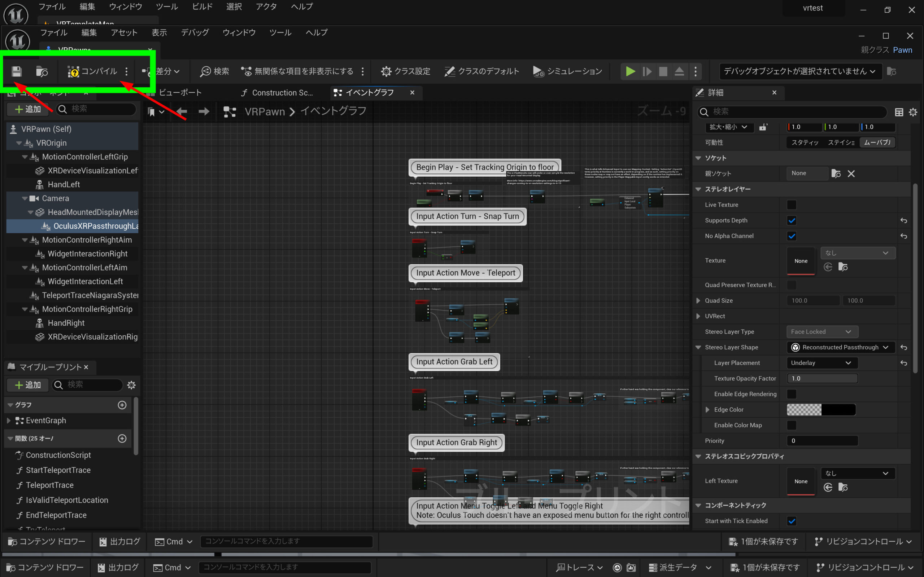Click the Browse to asset in Content Browser icon

(x=42, y=71)
